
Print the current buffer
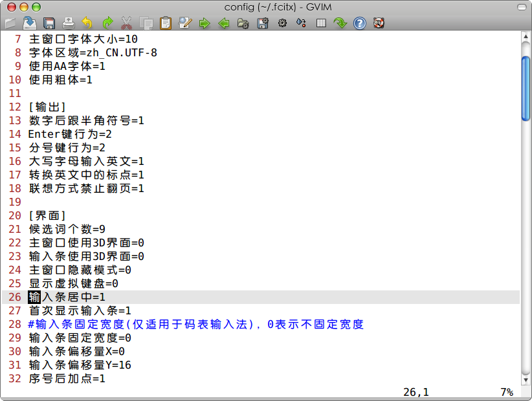(x=69, y=23)
